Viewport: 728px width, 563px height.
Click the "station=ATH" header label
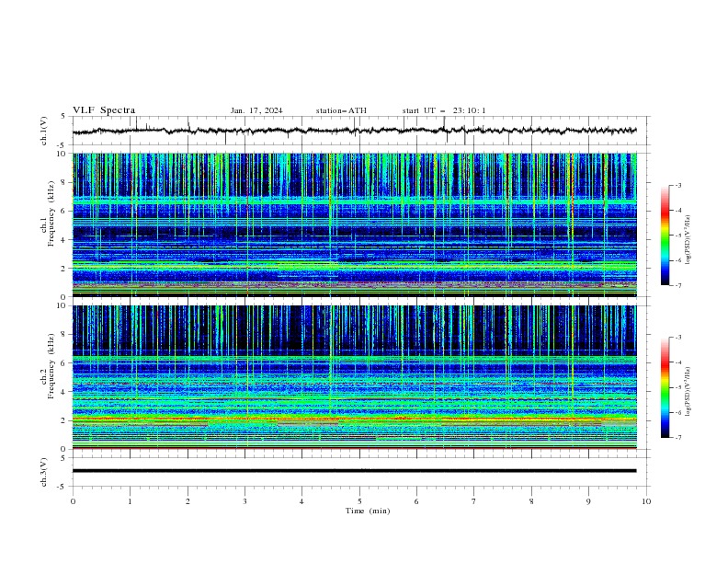[x=341, y=110]
